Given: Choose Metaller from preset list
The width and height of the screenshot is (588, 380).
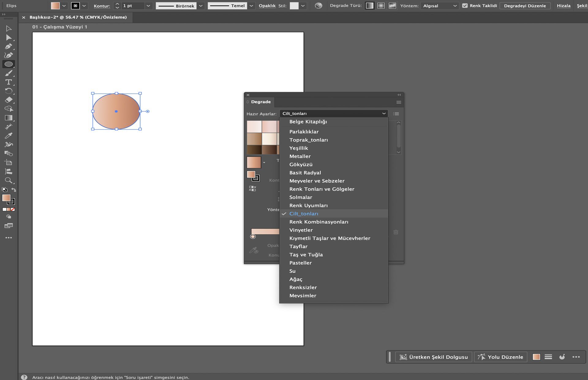Looking at the screenshot, I should pos(300,156).
